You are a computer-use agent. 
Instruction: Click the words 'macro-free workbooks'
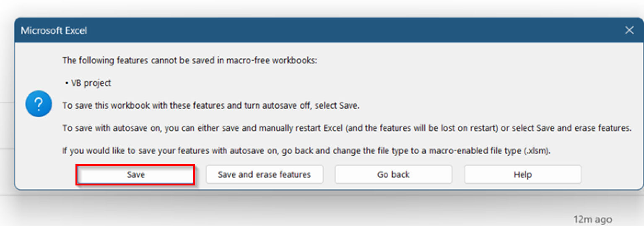coord(271,60)
